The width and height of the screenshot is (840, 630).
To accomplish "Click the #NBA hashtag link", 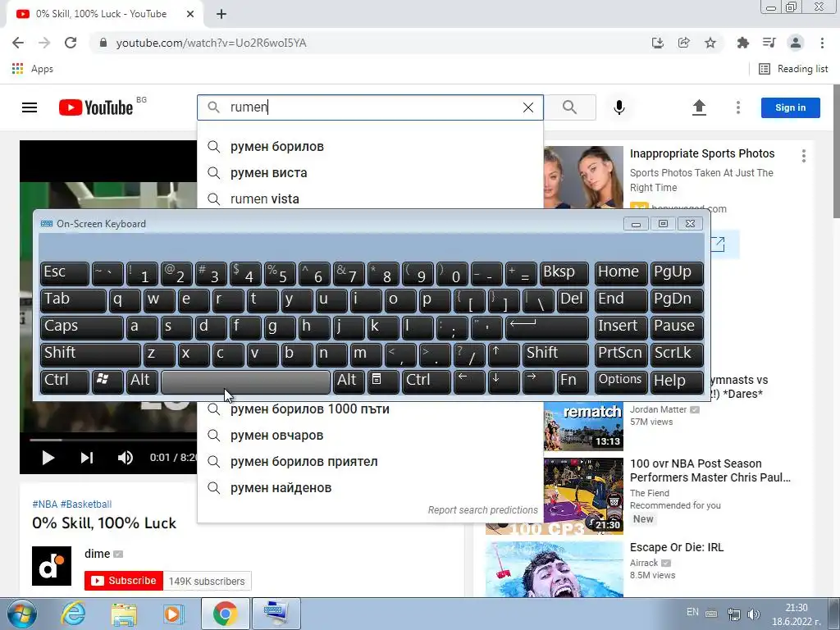I will [45, 504].
